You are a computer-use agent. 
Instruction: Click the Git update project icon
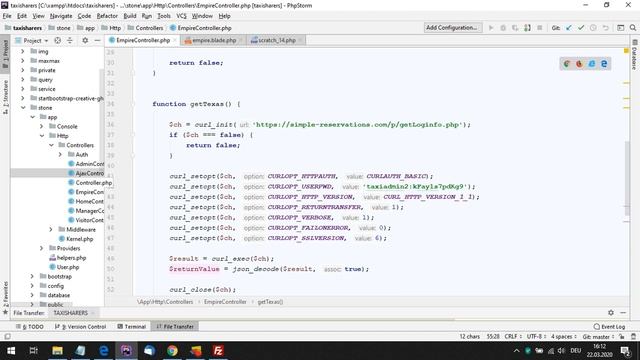pos(569,28)
